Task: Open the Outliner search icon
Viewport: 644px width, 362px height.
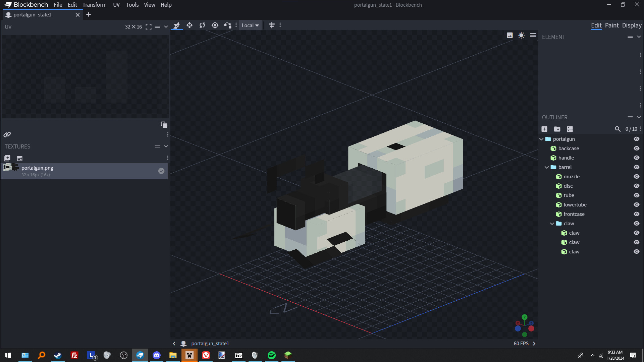Action: pos(618,129)
